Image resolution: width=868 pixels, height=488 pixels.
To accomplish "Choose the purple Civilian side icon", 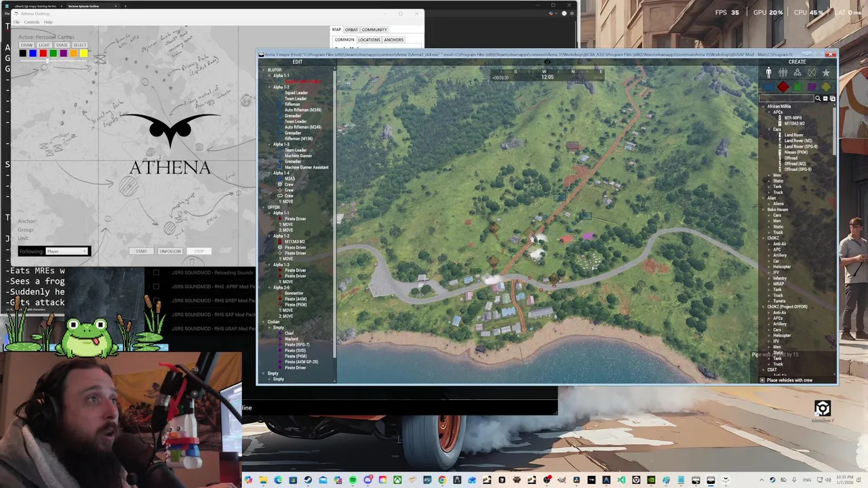I will click(812, 87).
